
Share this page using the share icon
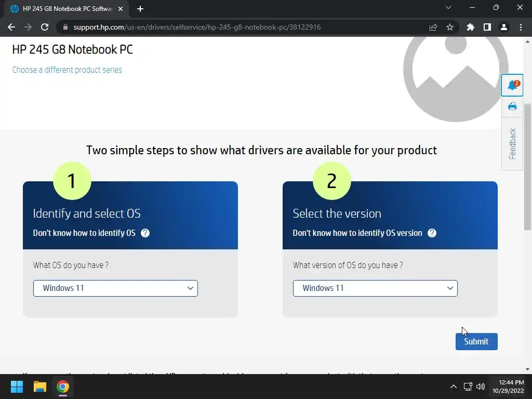coord(433,27)
